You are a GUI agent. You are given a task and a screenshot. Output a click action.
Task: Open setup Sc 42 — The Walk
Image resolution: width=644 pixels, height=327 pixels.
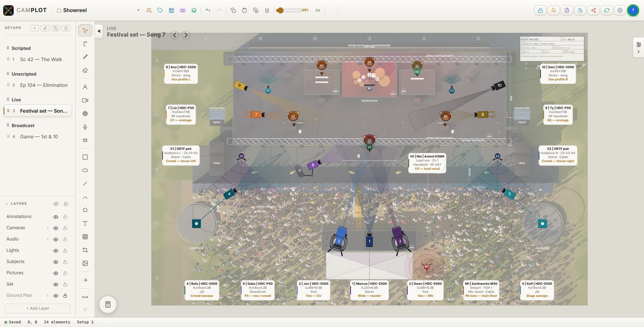click(x=38, y=60)
